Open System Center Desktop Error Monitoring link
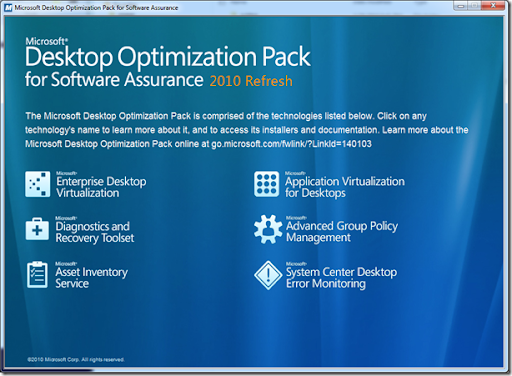The height and width of the screenshot is (376, 512). [x=342, y=277]
